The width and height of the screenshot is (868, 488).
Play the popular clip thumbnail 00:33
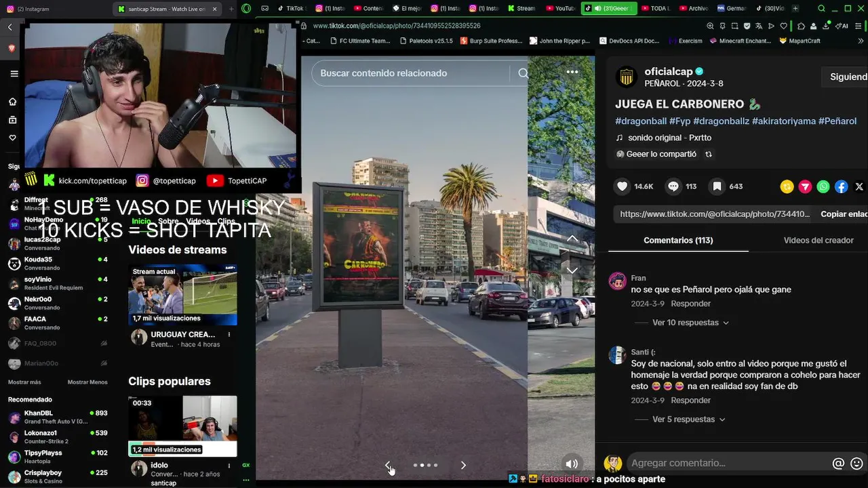[183, 426]
